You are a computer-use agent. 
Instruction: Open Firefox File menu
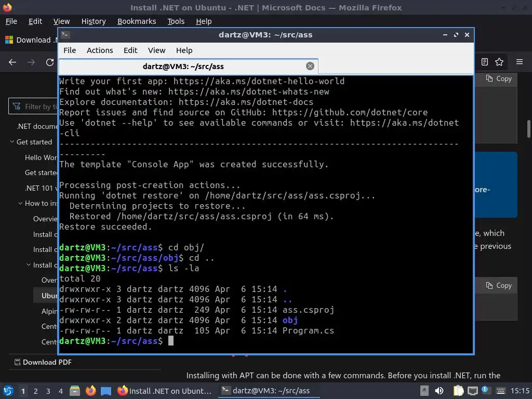click(11, 21)
